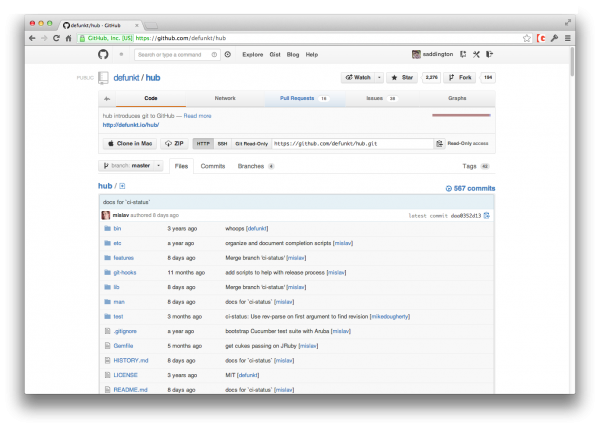Fork the hub repository
This screenshot has height=428, width=600.
[460, 78]
